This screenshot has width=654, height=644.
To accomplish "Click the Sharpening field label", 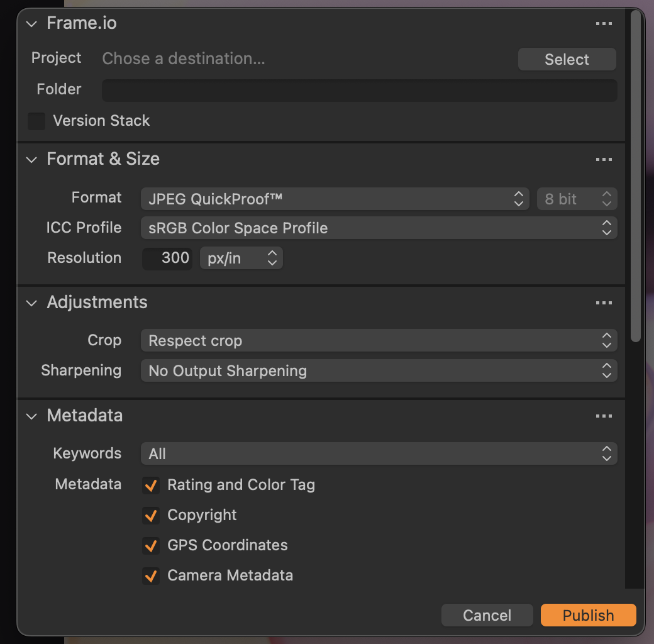I will [81, 371].
